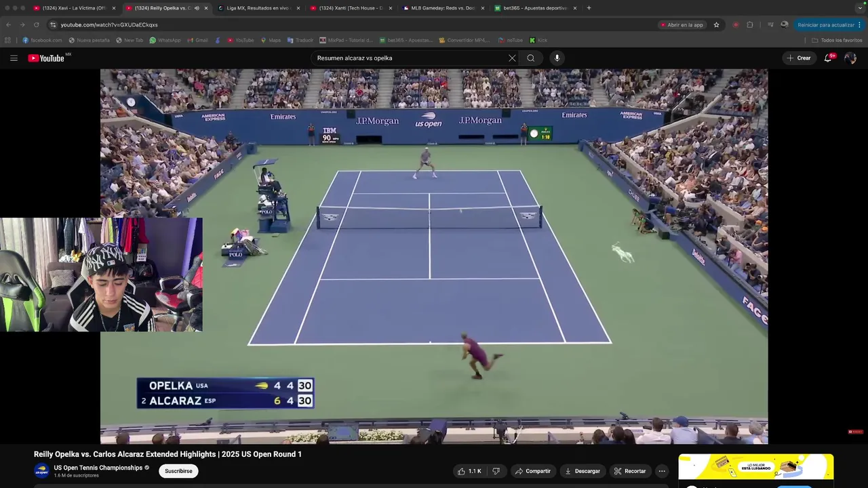Open facebook.com bookmark
This screenshot has height=488, width=868.
(42, 40)
